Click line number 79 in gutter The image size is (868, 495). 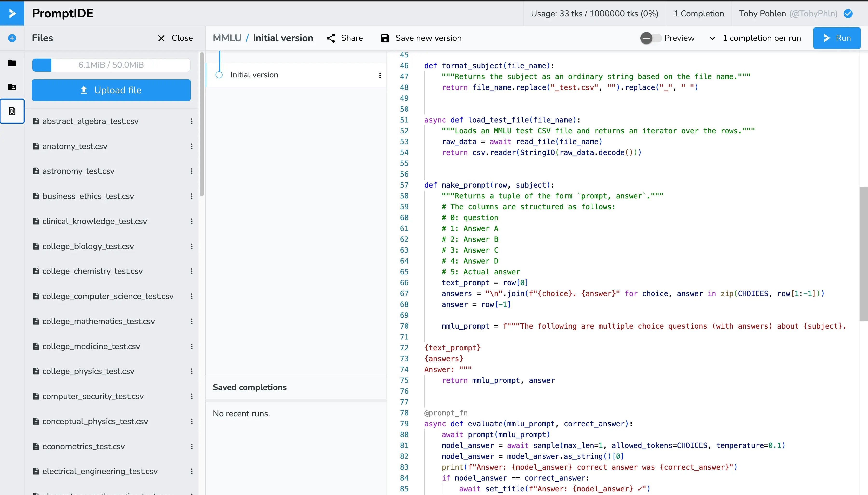(x=404, y=424)
